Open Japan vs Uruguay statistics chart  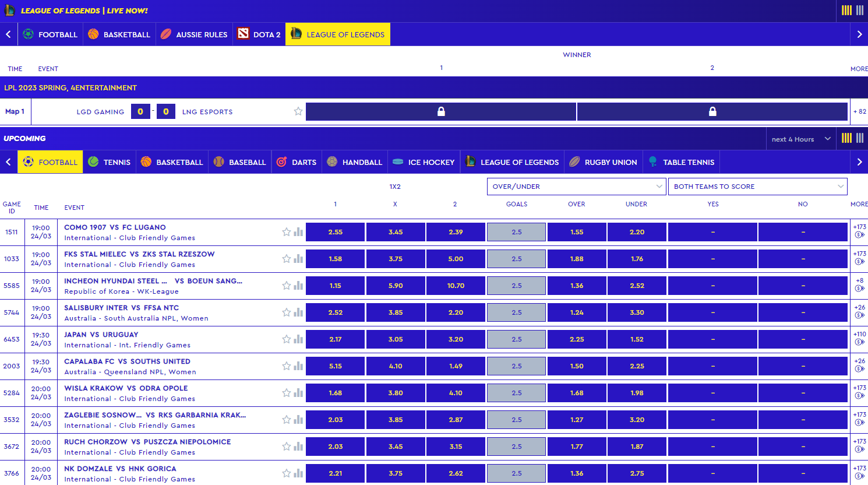(298, 339)
